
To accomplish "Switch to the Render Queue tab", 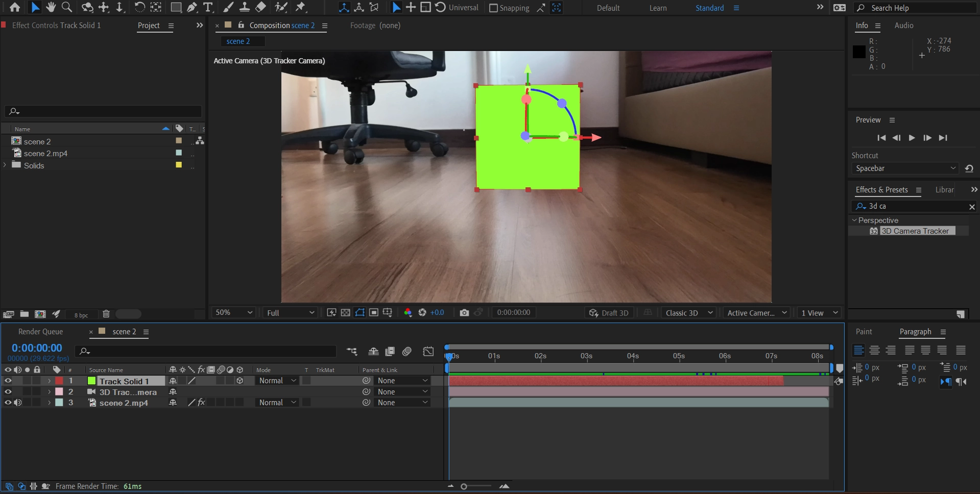I will (40, 332).
